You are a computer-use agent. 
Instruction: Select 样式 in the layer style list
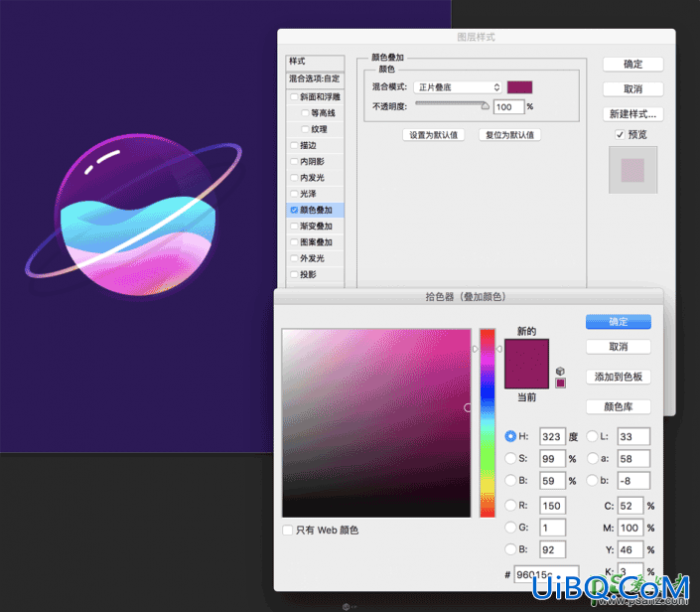click(x=315, y=62)
